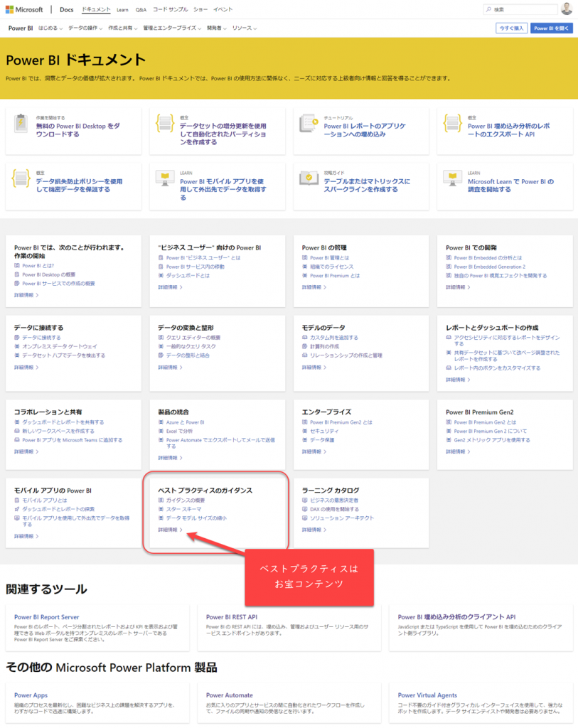This screenshot has width=578, height=728.
Task: Click the icon beside DAX の使用を開始する
Action: [x=304, y=509]
